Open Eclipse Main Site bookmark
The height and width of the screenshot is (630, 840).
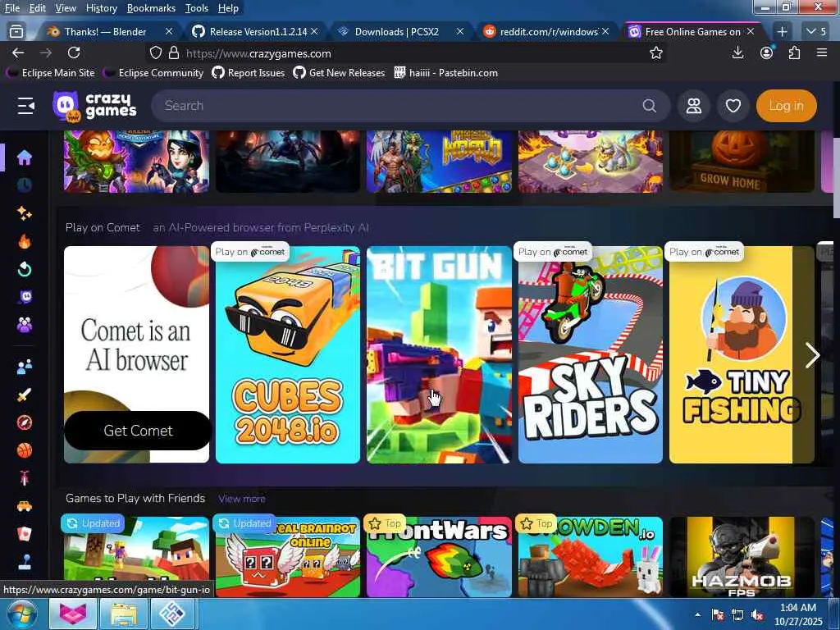pyautogui.click(x=50, y=73)
